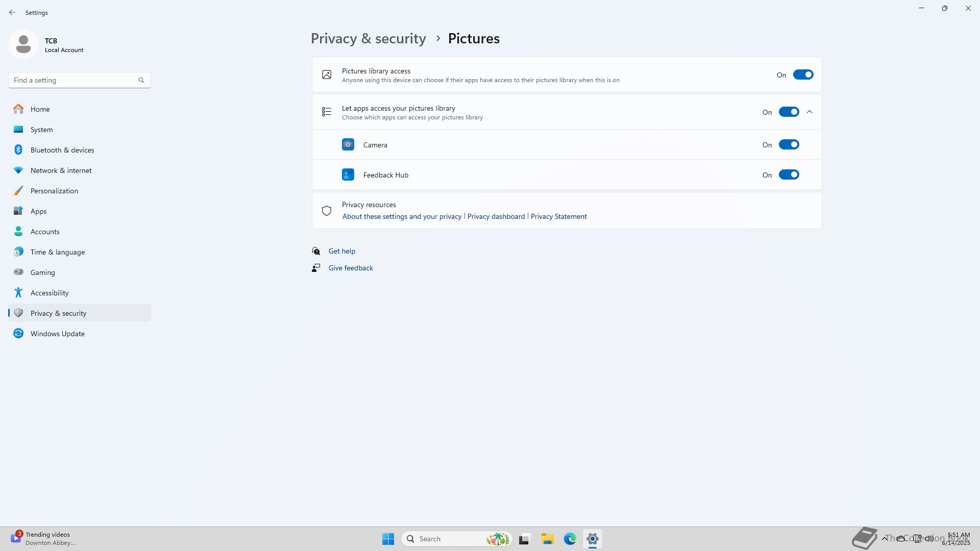Collapse the Let apps access pictures list
Screen dimensions: 980x551
tap(810, 112)
